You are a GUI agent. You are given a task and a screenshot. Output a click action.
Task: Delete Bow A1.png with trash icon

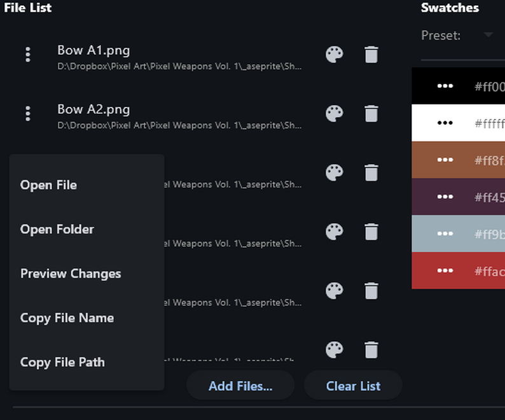(371, 55)
